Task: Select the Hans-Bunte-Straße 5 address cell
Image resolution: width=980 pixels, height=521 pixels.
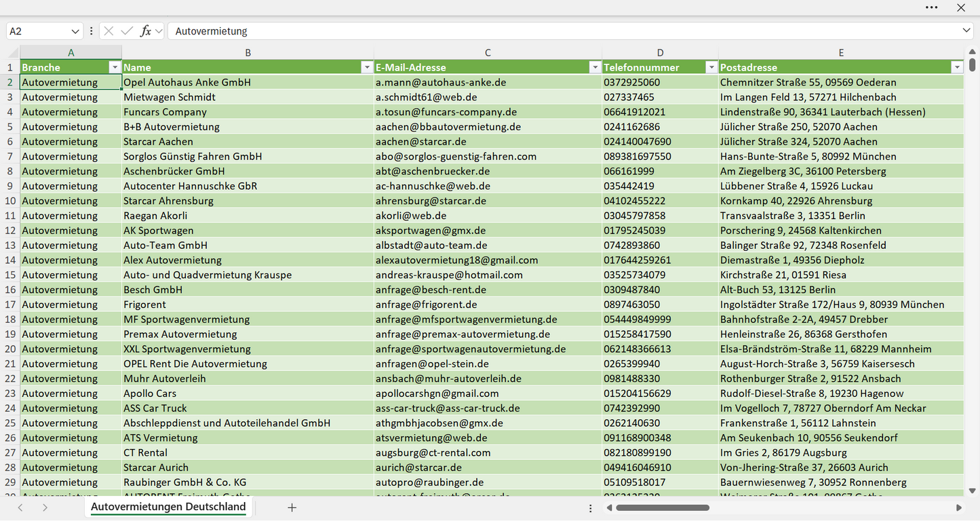Action: click(841, 156)
